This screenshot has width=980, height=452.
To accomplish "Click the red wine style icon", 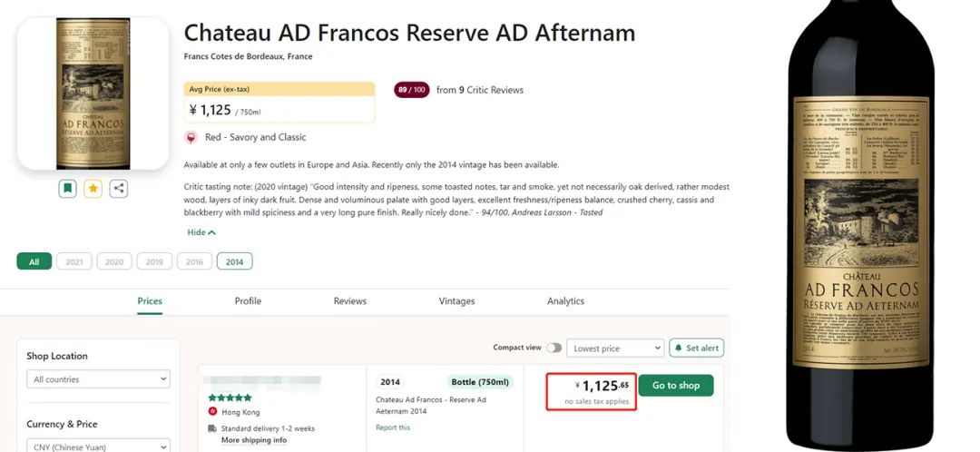I will 191,138.
